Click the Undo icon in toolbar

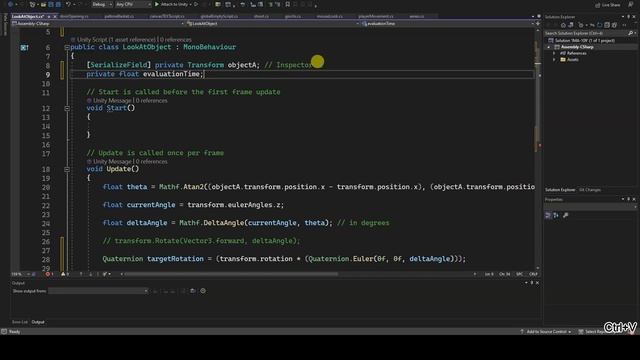pos(68,4)
